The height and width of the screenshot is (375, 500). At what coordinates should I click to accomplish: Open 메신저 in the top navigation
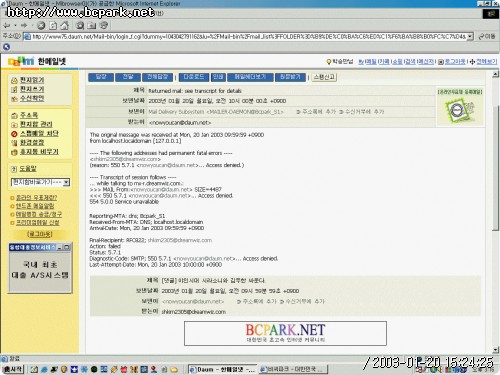[x=426, y=62]
